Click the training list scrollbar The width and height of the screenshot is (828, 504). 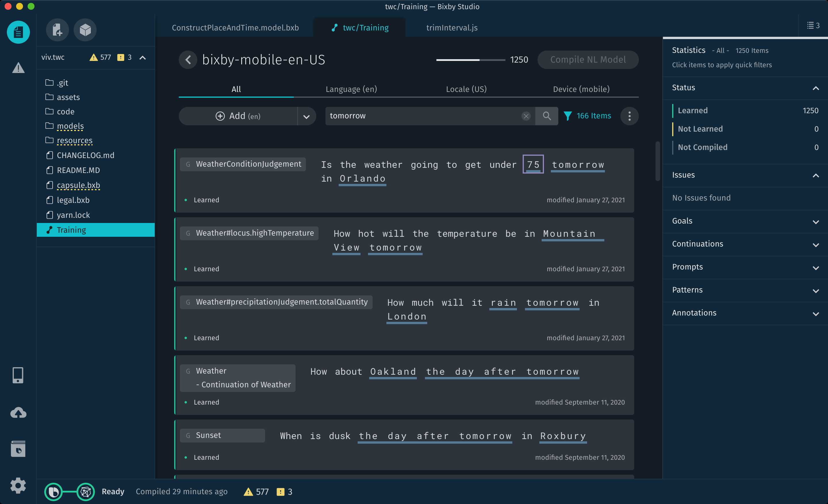click(x=658, y=161)
